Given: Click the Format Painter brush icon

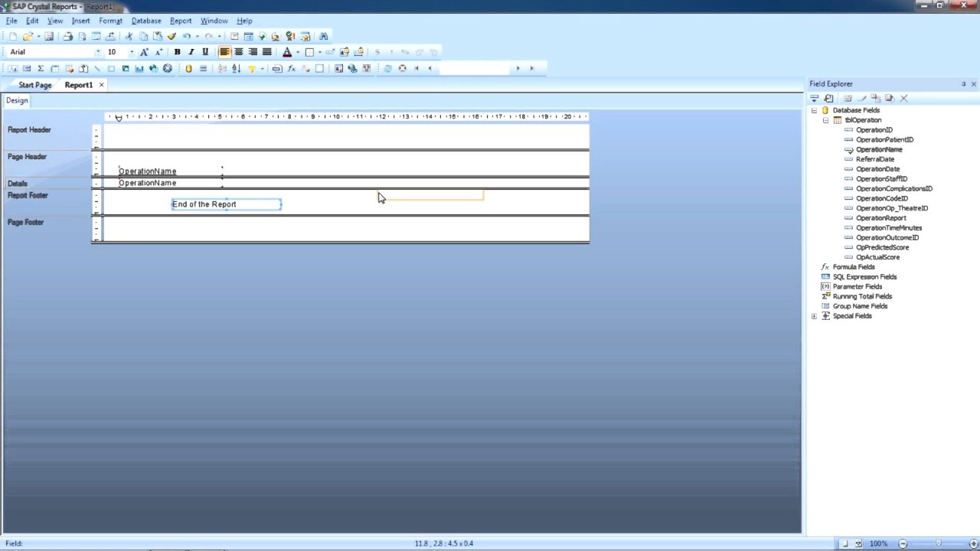Looking at the screenshot, I should [x=171, y=36].
